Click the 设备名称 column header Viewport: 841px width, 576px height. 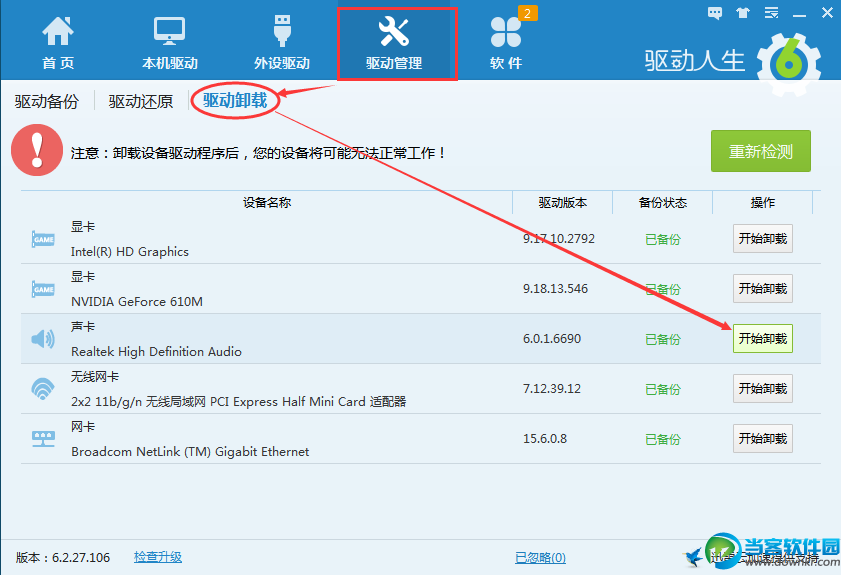(x=267, y=203)
